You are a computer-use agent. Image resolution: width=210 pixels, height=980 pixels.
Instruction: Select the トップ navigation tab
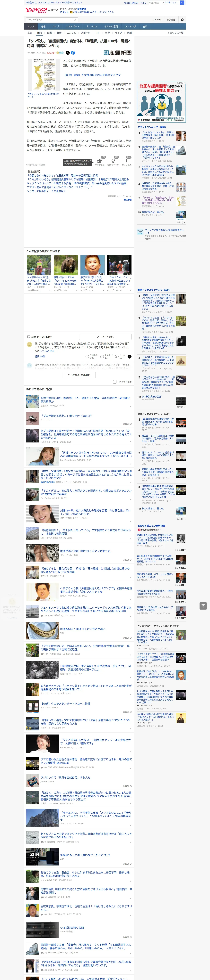click(31, 27)
